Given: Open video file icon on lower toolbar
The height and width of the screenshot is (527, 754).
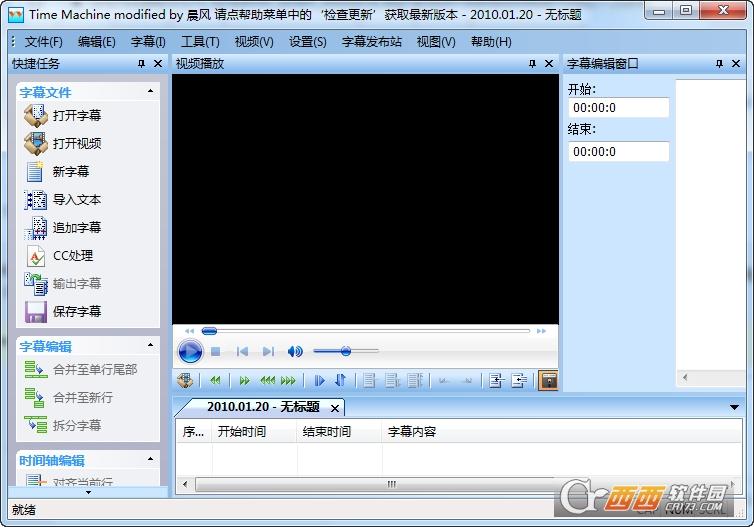Looking at the screenshot, I should click(185, 381).
